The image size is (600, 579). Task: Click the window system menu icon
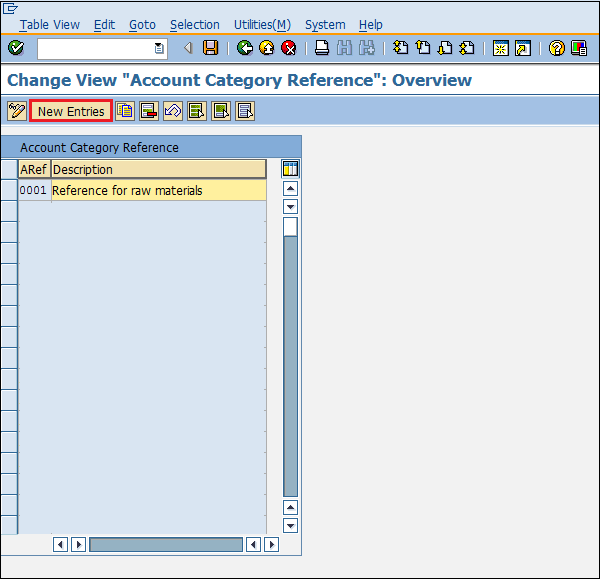click(10, 8)
